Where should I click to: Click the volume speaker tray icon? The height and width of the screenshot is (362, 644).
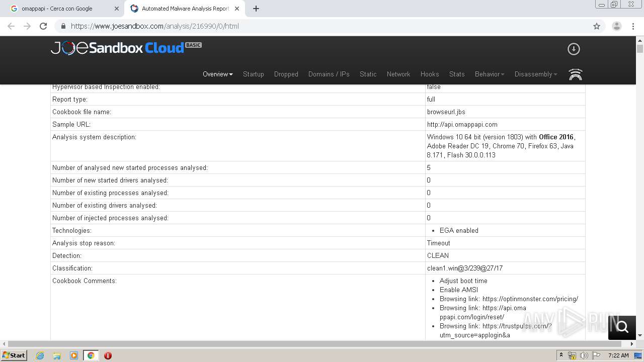pos(584,355)
